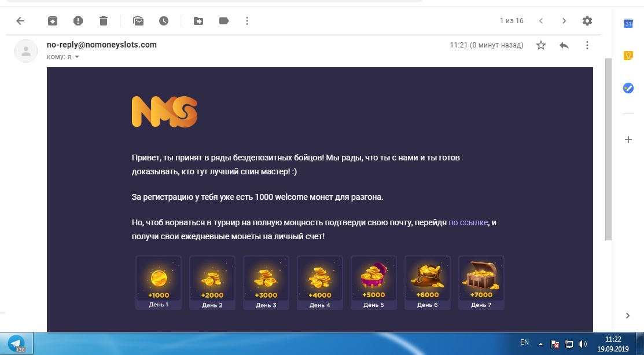This screenshot has height=355, width=644.
Task: Star this message
Action: point(541,45)
